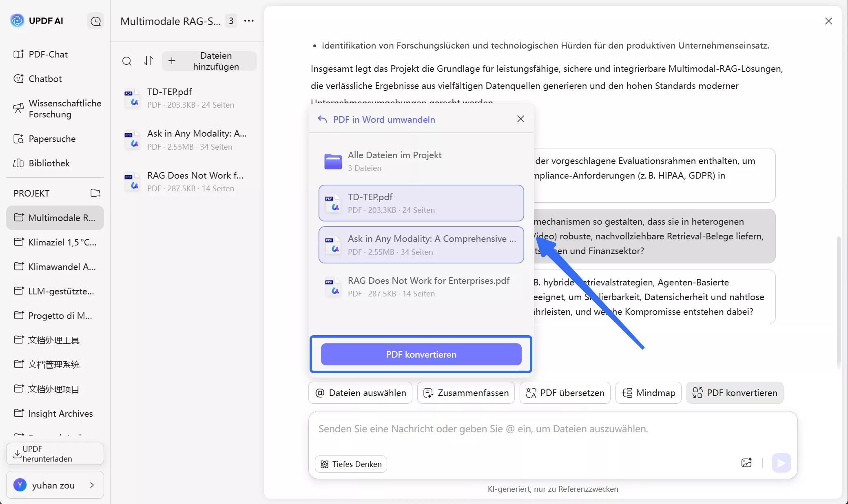This screenshot has height=504, width=848.
Task: Open chat history clock icon
Action: [95, 21]
